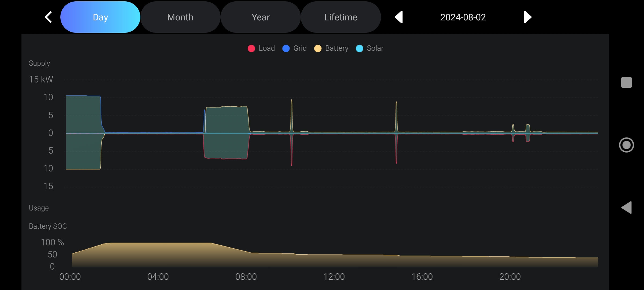Click the Solar legend label
Viewport: 644px width, 290px height.
pyautogui.click(x=375, y=48)
